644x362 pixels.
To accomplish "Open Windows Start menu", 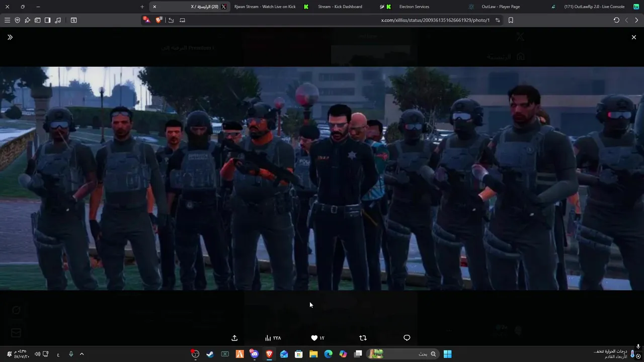I will [x=447, y=354].
